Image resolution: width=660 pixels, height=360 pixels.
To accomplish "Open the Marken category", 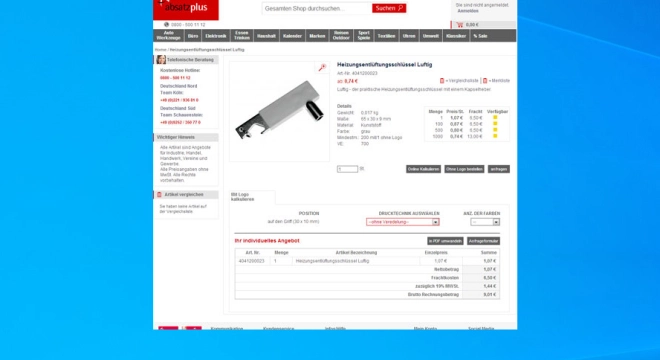I will pos(317,36).
